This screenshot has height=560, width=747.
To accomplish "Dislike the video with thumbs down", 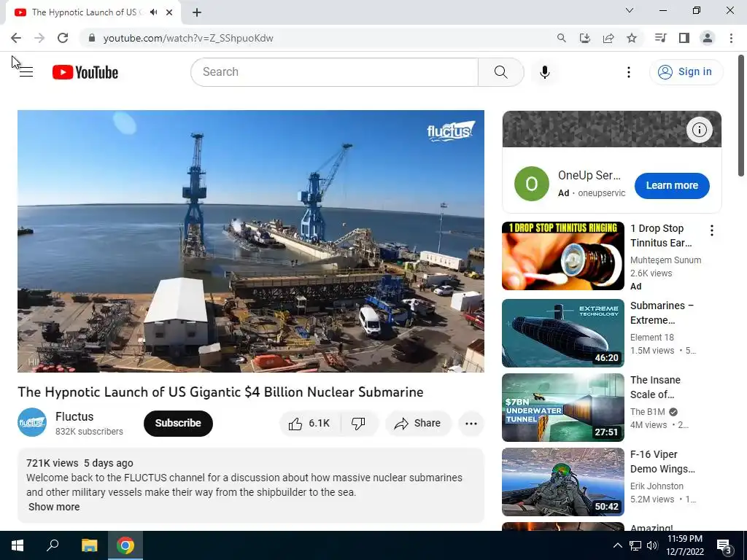I will [x=359, y=424].
